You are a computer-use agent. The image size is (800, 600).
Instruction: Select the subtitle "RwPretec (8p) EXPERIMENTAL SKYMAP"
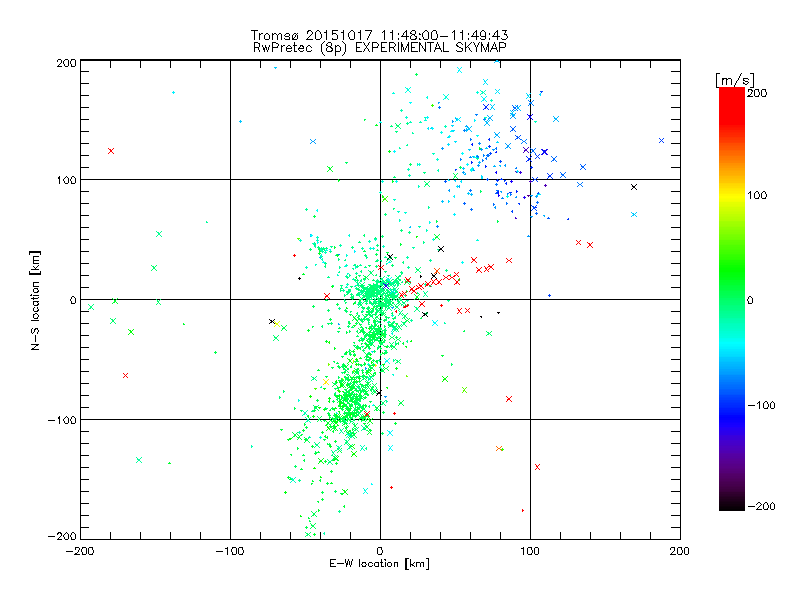(x=380, y=48)
